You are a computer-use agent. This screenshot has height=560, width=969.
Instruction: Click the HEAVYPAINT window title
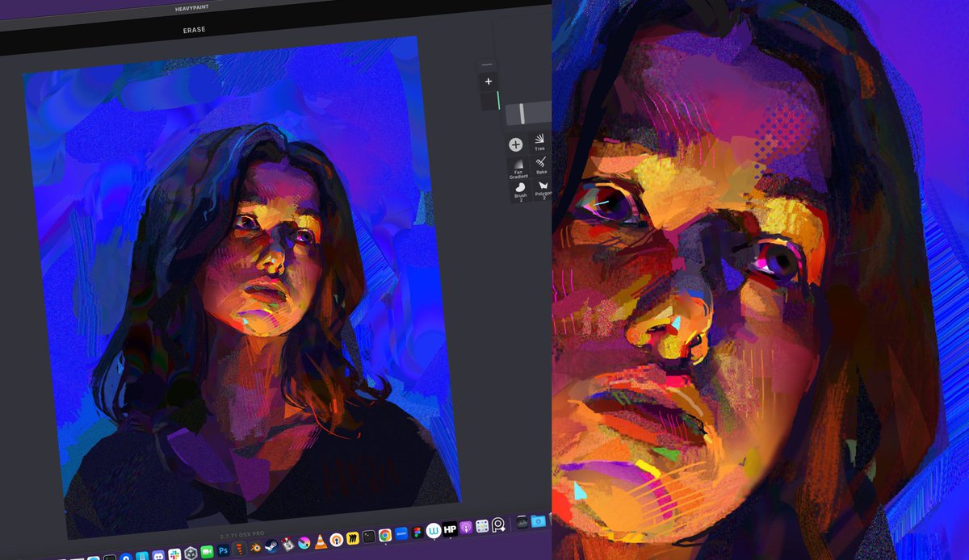click(x=193, y=7)
